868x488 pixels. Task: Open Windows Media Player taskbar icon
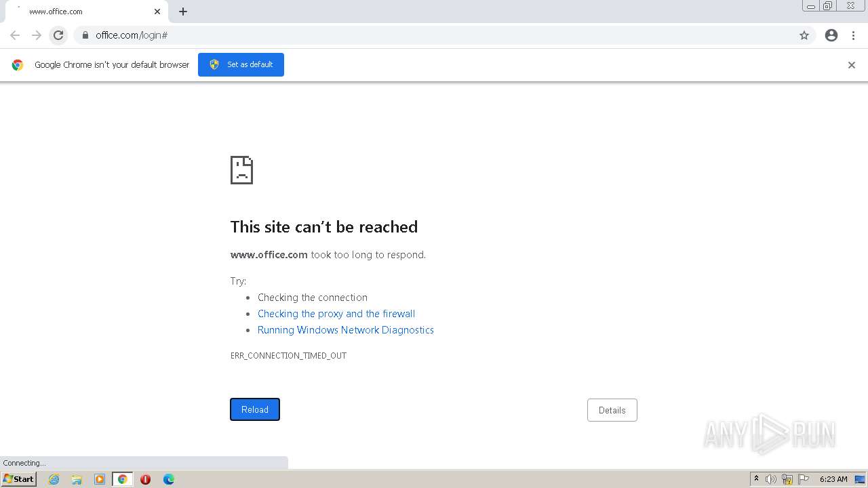point(100,479)
